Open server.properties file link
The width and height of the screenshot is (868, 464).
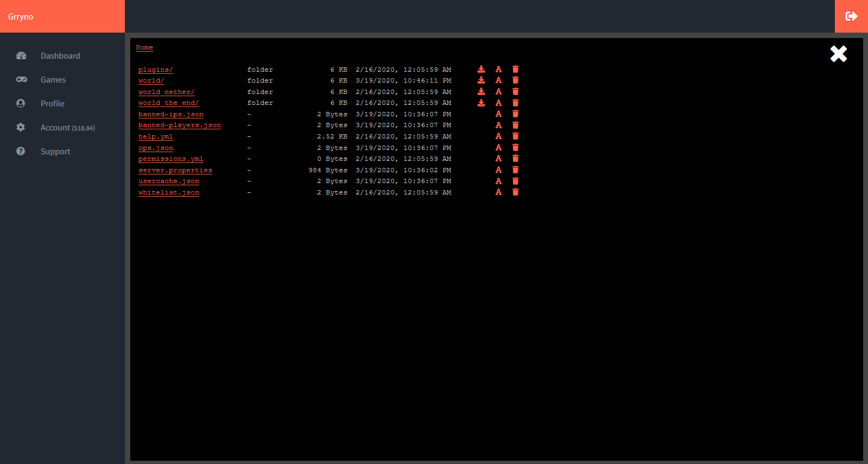175,170
